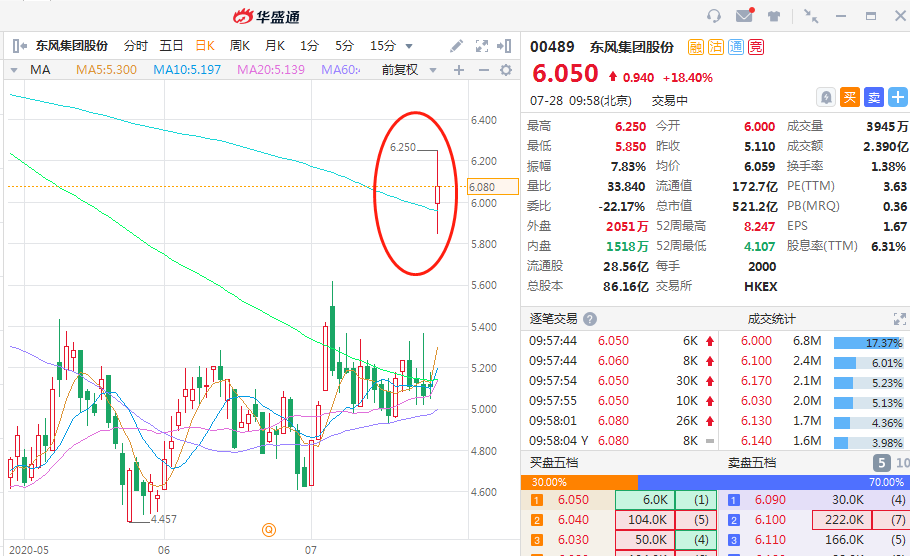The height and width of the screenshot is (556, 910).
Task: Click 股息率(TTM) value 6.31%
Action: pyautogui.click(x=888, y=246)
